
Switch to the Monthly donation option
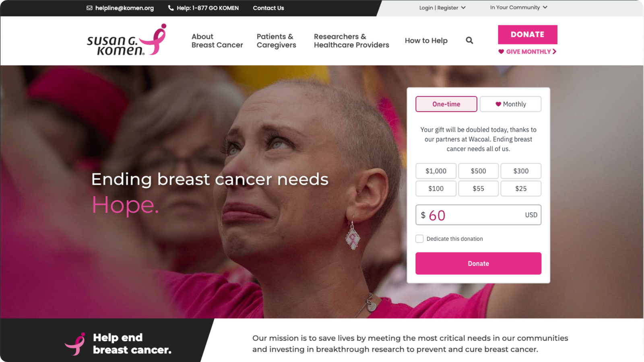[x=510, y=104]
